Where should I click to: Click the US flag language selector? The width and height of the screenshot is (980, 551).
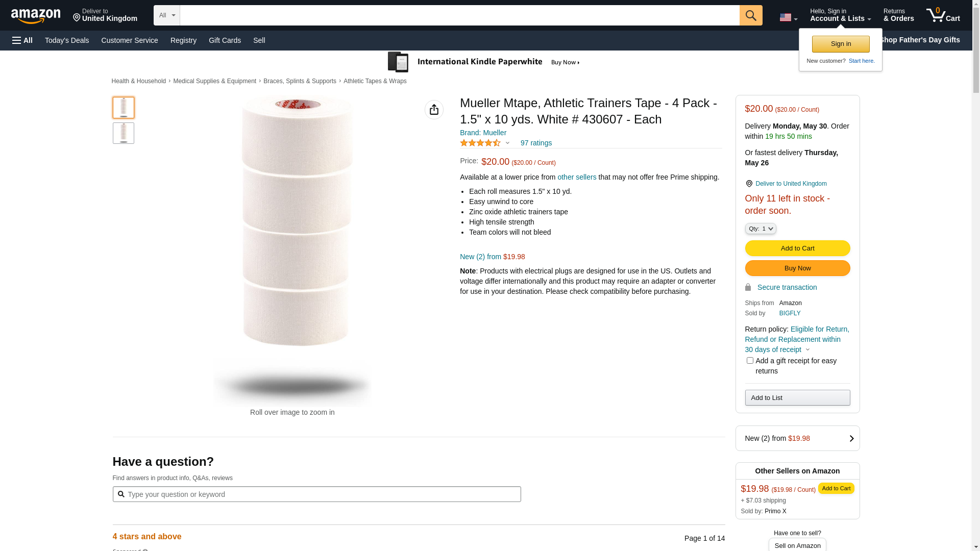pos(788,17)
